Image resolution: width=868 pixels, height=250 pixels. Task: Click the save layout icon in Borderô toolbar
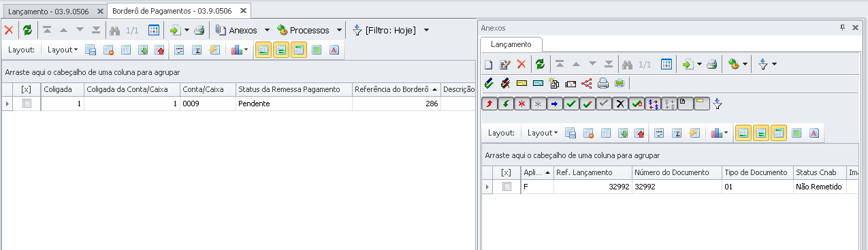(91, 50)
